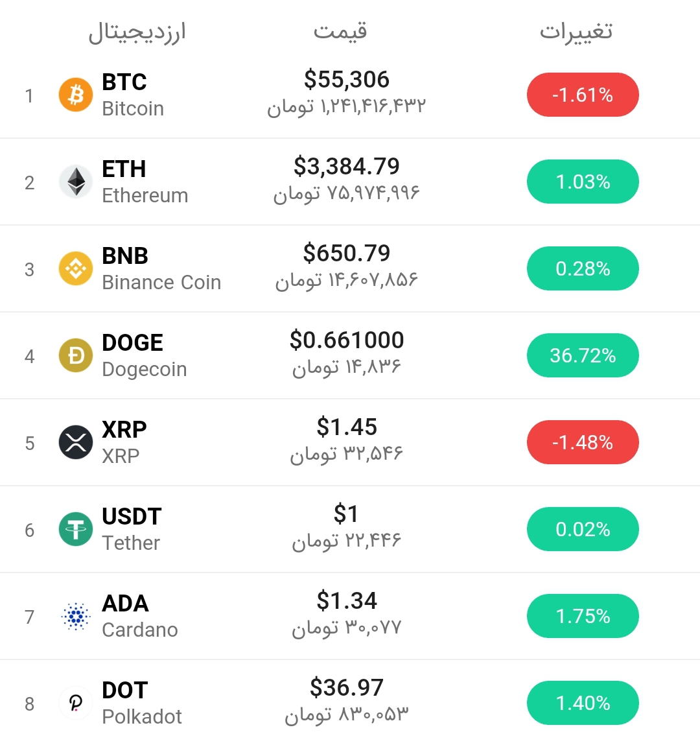700x745 pixels.
Task: Click the XRP logo icon
Action: click(x=76, y=442)
